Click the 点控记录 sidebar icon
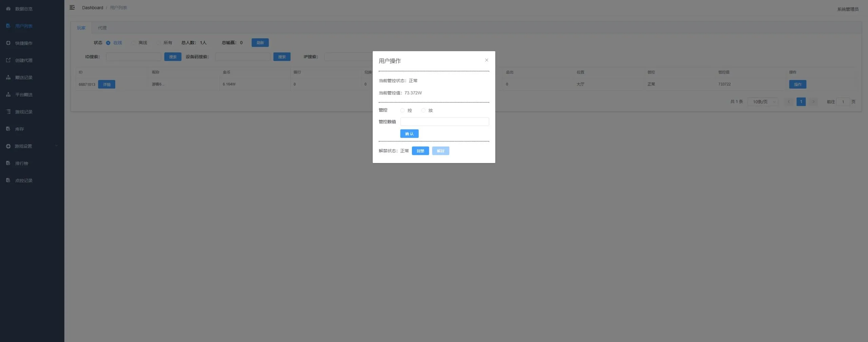The width and height of the screenshot is (868, 342). [x=8, y=180]
